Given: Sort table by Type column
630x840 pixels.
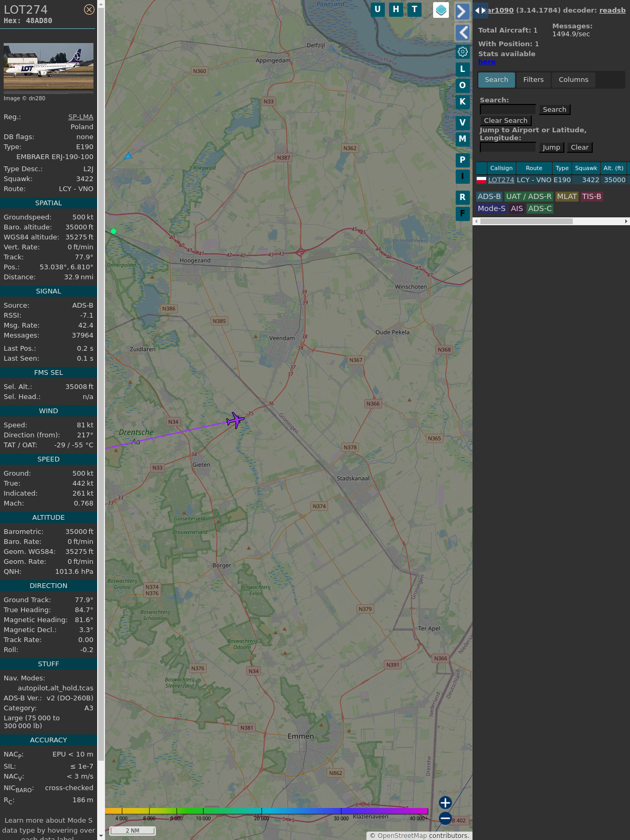Looking at the screenshot, I should coord(562,168).
